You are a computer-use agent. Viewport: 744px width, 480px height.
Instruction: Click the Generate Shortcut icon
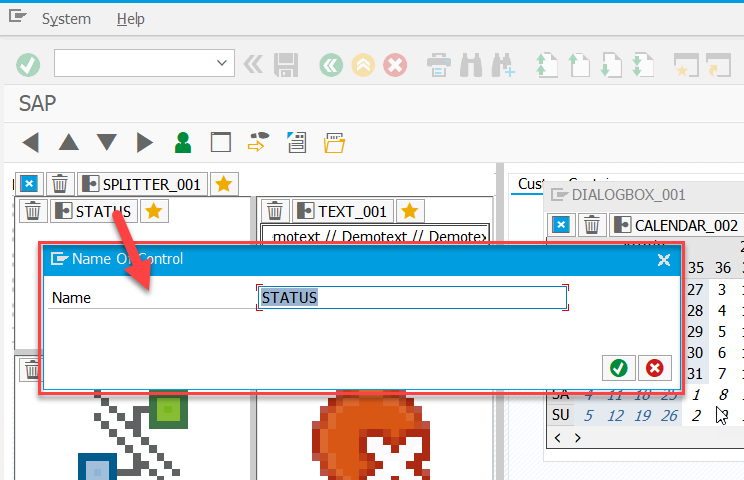(x=718, y=65)
